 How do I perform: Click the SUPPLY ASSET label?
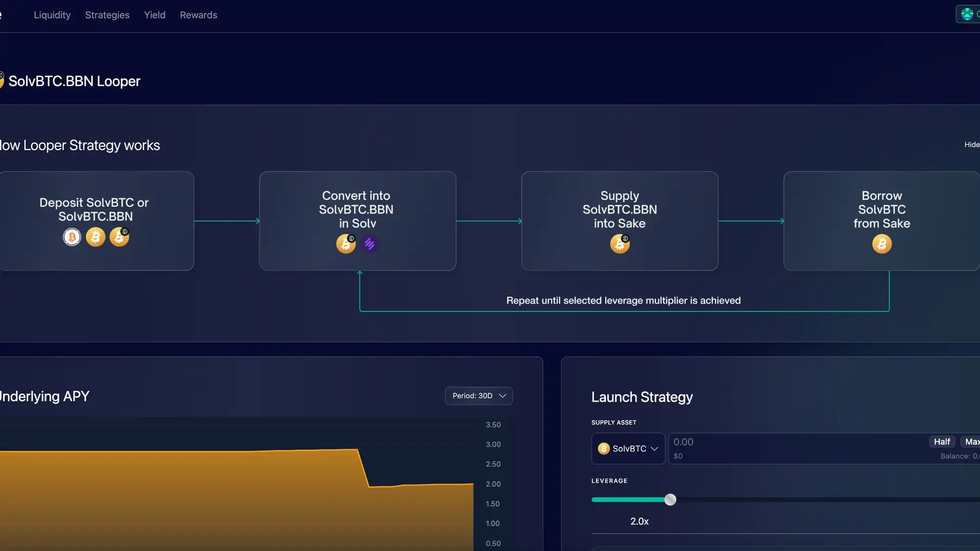[614, 422]
